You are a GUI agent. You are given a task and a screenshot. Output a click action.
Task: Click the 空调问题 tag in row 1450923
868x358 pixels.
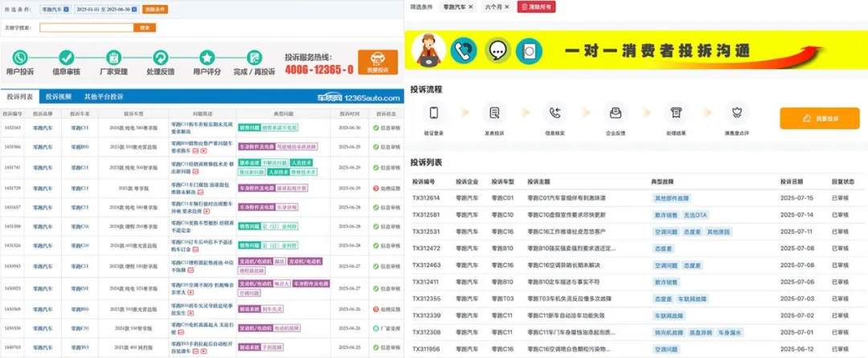click(248, 293)
